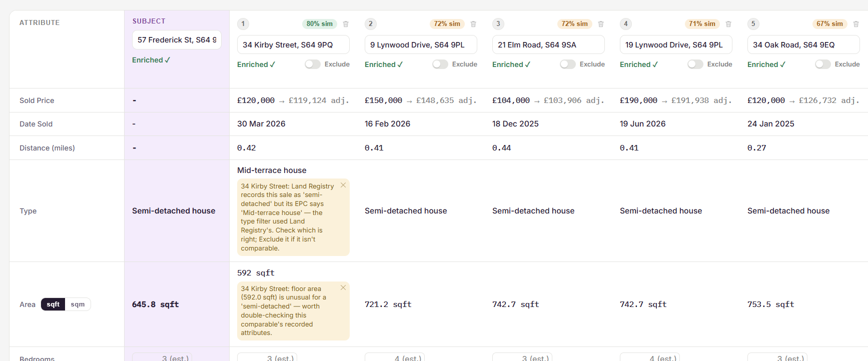This screenshot has width=868, height=361.
Task: Click area value 753.5 sqft
Action: click(x=771, y=304)
